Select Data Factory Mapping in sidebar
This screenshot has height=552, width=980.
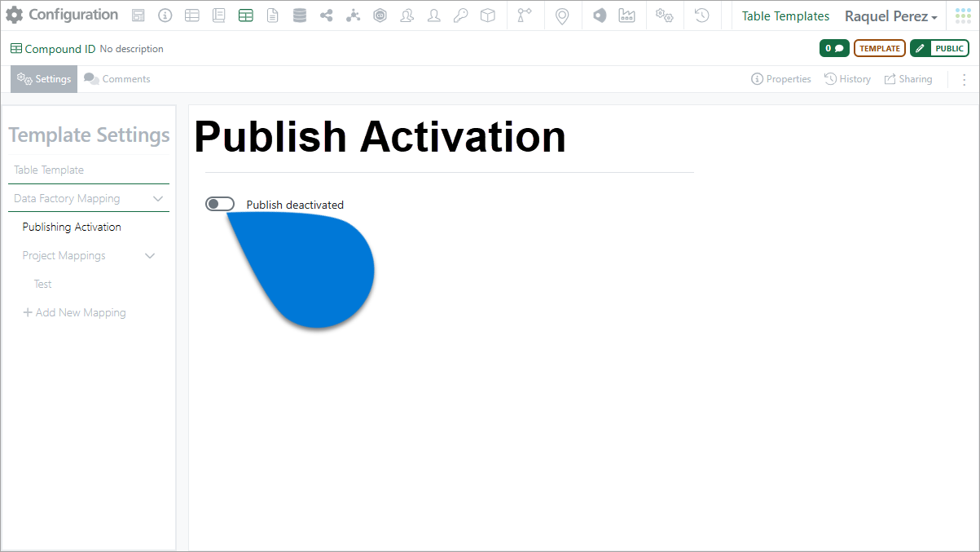click(67, 198)
